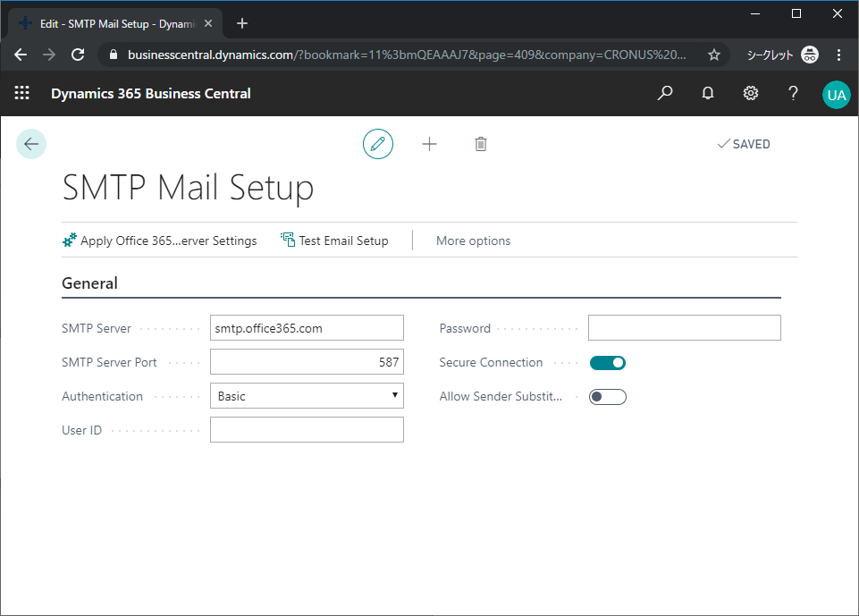This screenshot has height=616, width=859.
Task: Open the Authentication dropdown
Action: coord(307,396)
